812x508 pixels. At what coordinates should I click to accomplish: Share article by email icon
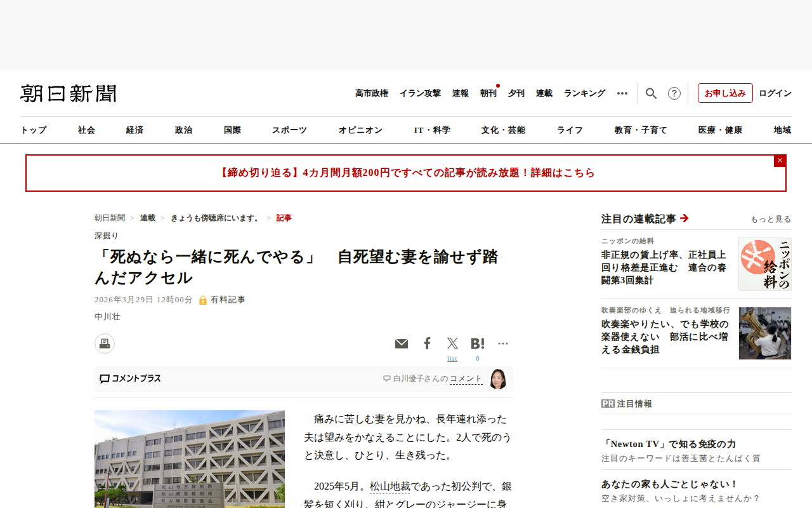coord(402,344)
